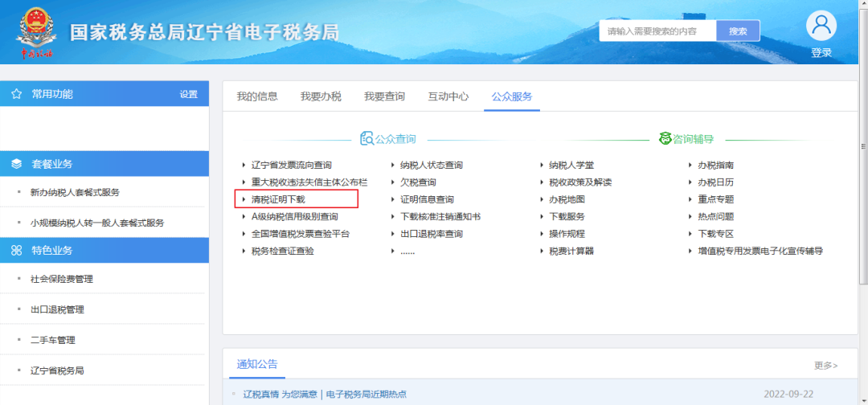The image size is (868, 405).
Task: Open 增值税专用发票电子化宣传辅导
Action: (760, 251)
